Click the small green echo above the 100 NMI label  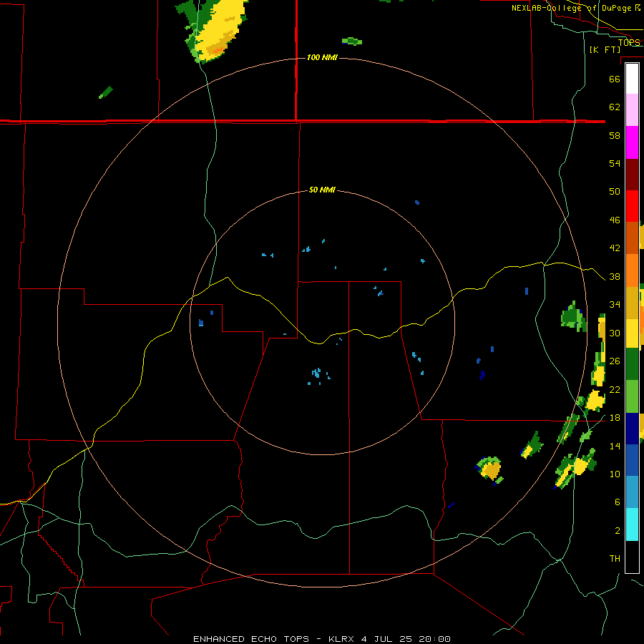352,41
